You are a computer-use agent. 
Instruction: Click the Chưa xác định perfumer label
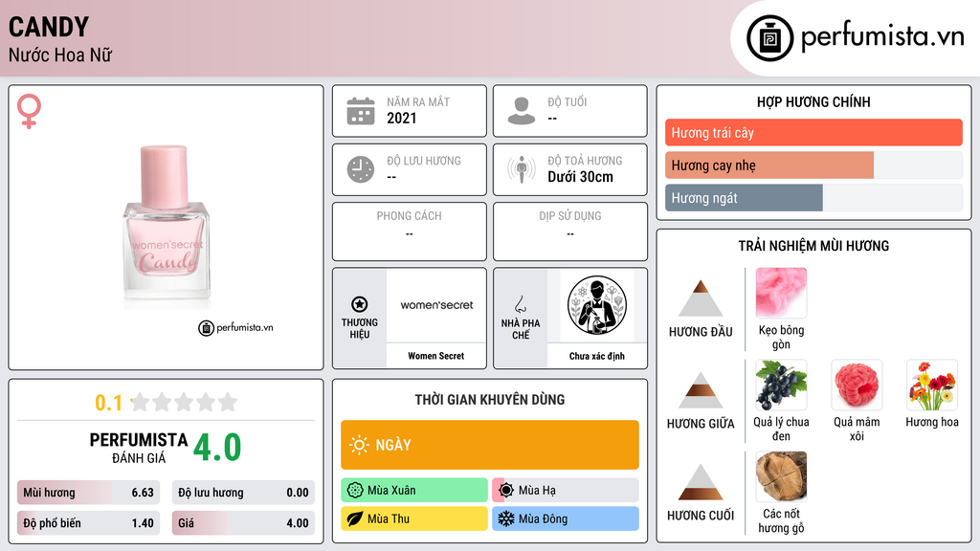coord(597,356)
